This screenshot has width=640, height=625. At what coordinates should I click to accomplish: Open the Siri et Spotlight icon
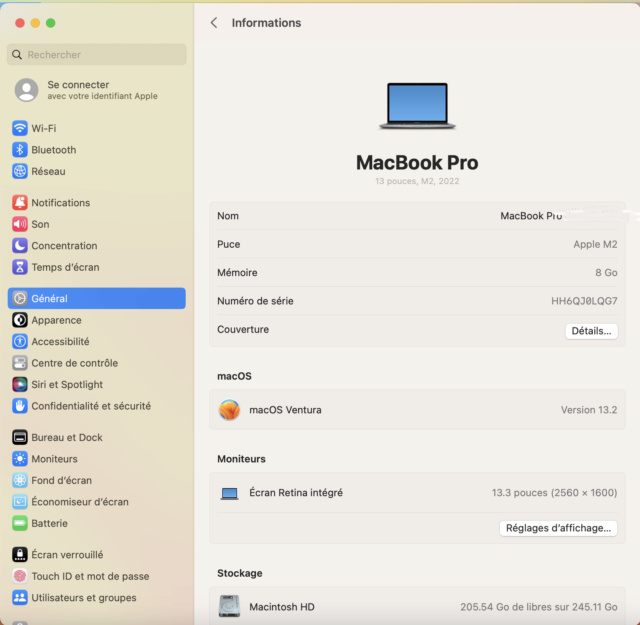coord(20,385)
